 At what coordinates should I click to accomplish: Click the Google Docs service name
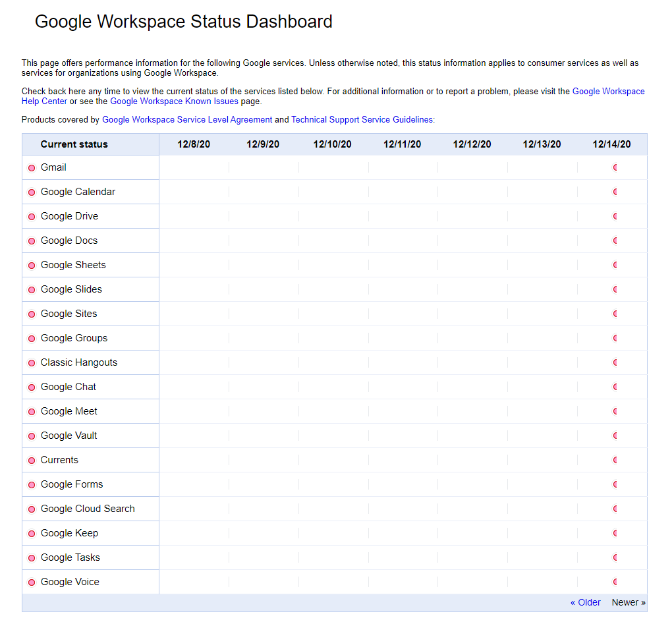[69, 241]
